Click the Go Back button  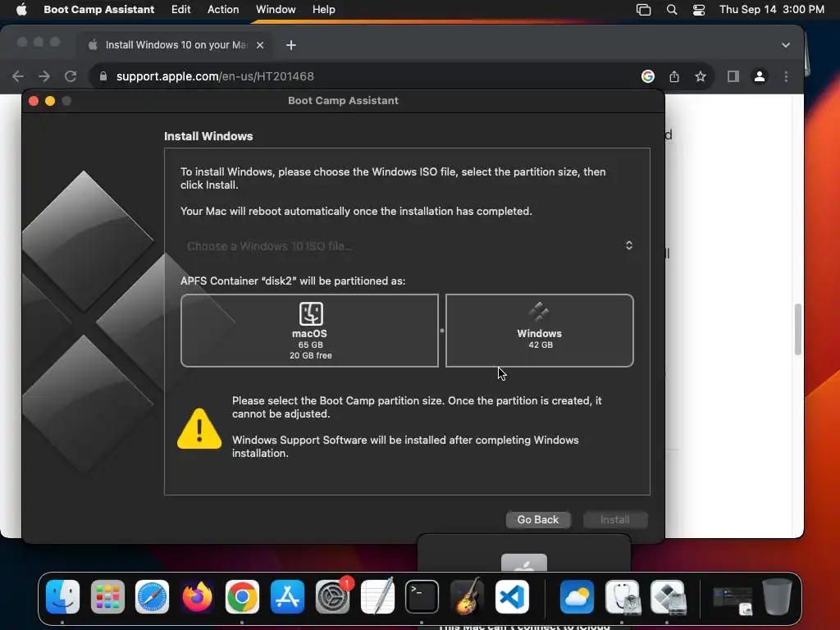538,519
